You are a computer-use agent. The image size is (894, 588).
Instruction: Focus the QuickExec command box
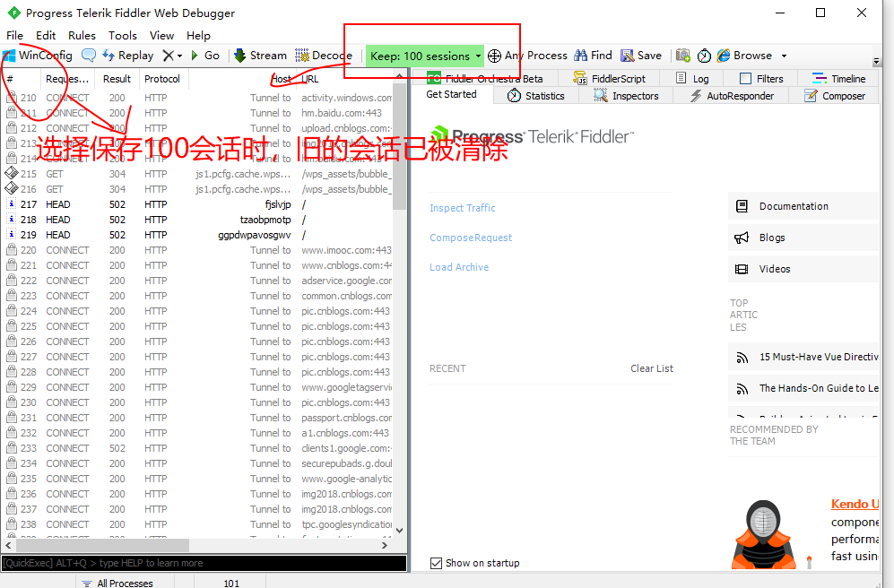204,563
